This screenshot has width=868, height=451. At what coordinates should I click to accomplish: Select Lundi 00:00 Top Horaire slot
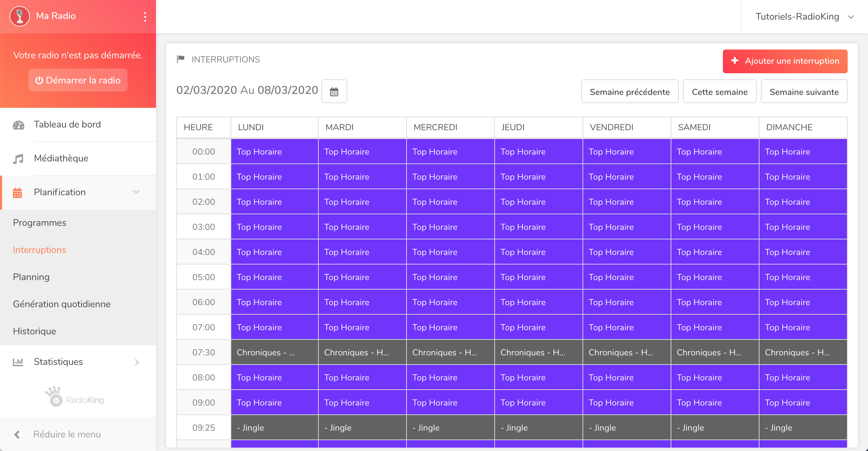click(275, 152)
